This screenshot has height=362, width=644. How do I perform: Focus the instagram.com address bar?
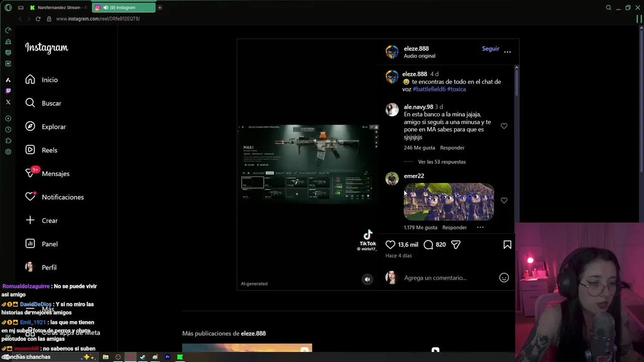pos(98,19)
